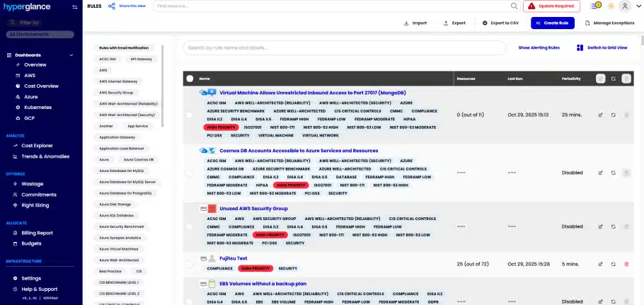This screenshot has height=305, width=644.
Task: Click the Share this view icon
Action: [112, 6]
